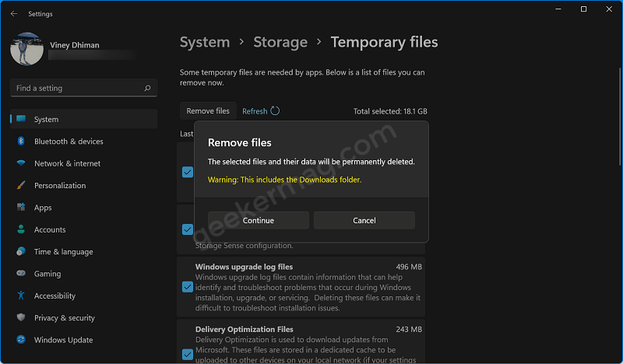Close the Settings window
The image size is (623, 364).
click(x=609, y=9)
